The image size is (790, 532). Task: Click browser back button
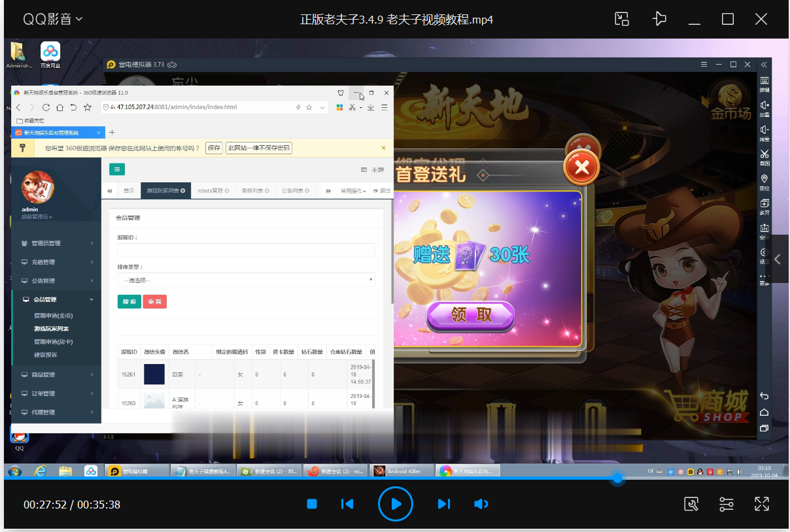coord(19,107)
